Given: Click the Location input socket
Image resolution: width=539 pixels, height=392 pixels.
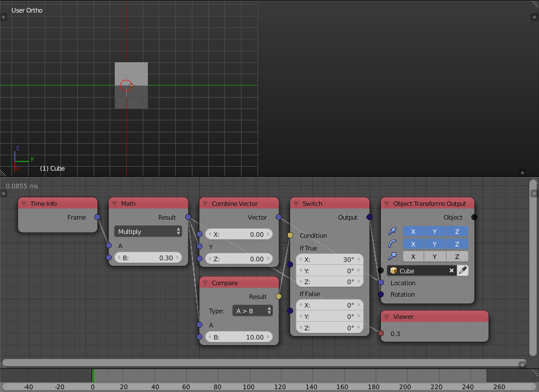Looking at the screenshot, I should point(381,282).
